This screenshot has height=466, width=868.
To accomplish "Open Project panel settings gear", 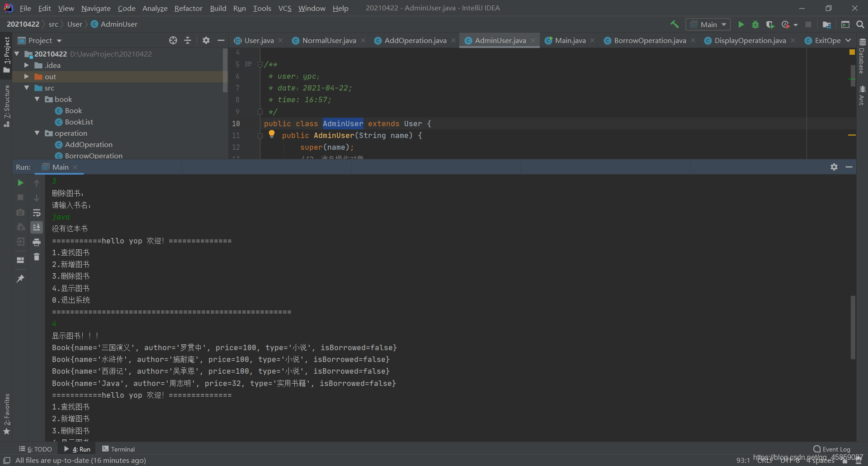I will click(x=206, y=40).
